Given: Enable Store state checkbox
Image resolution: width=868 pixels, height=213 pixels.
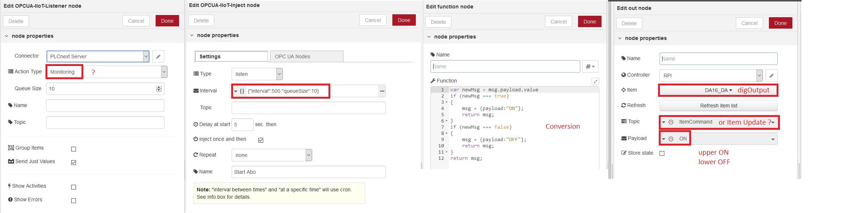Looking at the screenshot, I should 662,153.
